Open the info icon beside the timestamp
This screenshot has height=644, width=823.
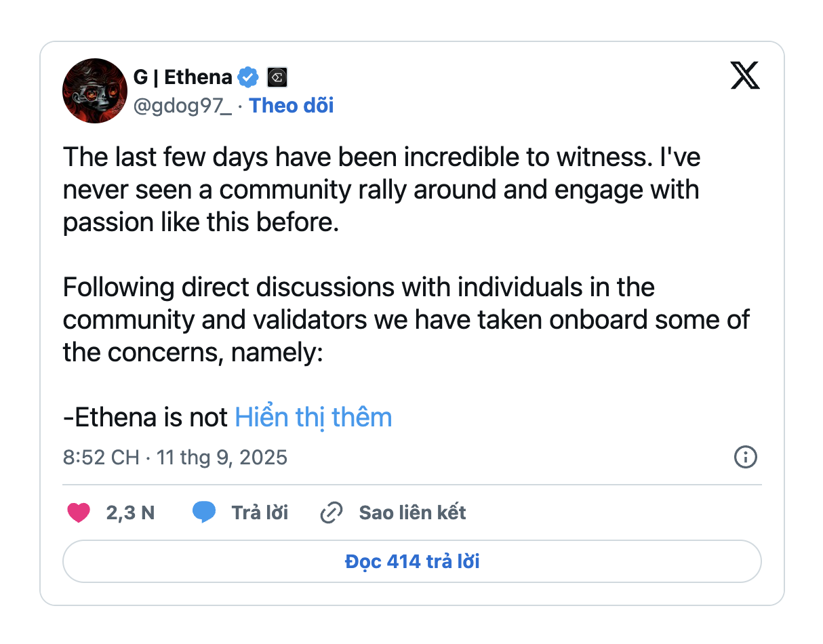point(745,457)
